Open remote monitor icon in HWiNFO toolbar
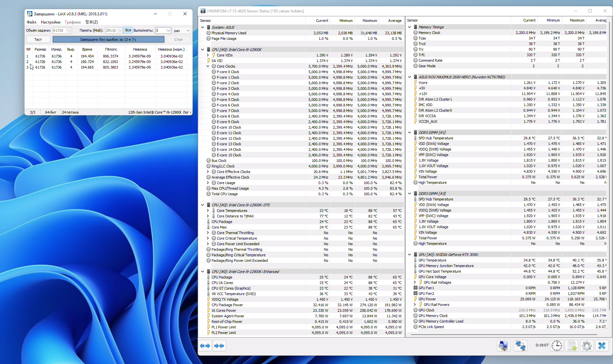Screen dimensions: 613x364 503,345
